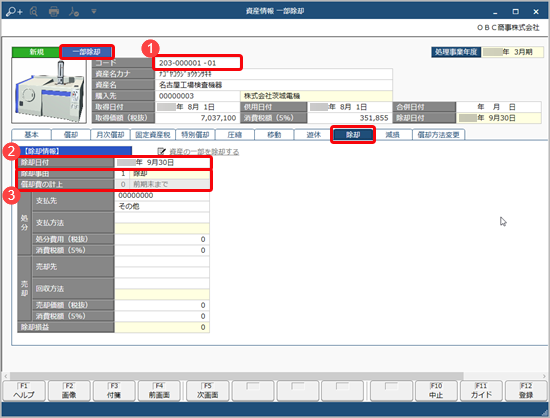Click the horizontal scrollbar at window bottom
This screenshot has width=550, height=418.
[237, 375]
